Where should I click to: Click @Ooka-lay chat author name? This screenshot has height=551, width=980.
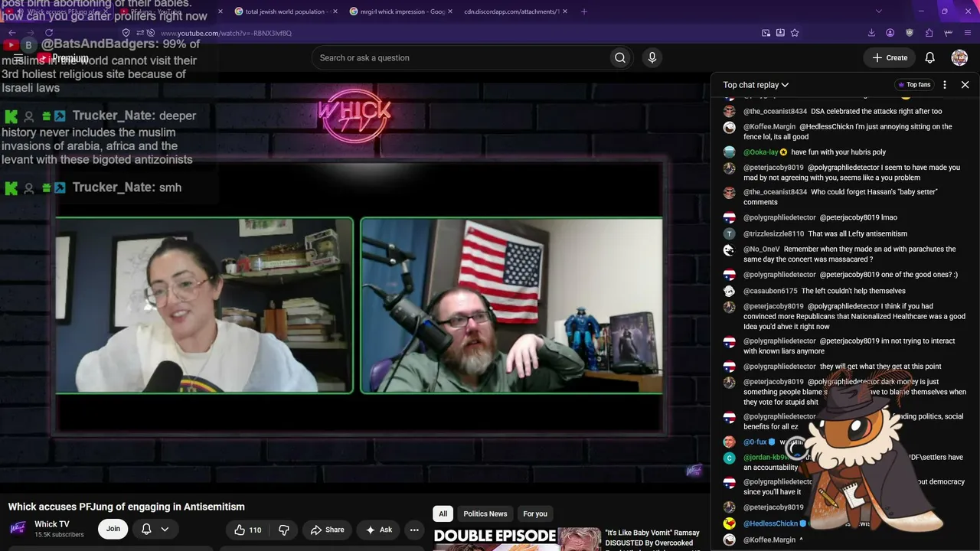click(760, 152)
